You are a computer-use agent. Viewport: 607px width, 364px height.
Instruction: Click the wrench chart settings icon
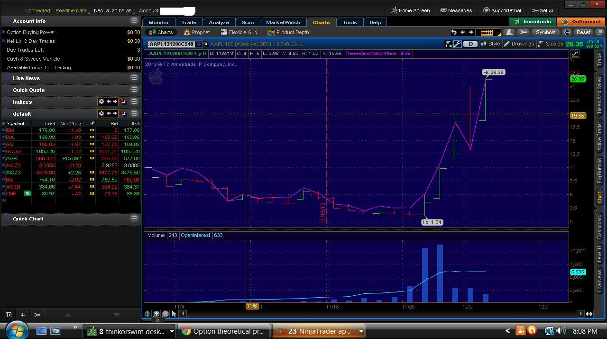[x=457, y=44]
